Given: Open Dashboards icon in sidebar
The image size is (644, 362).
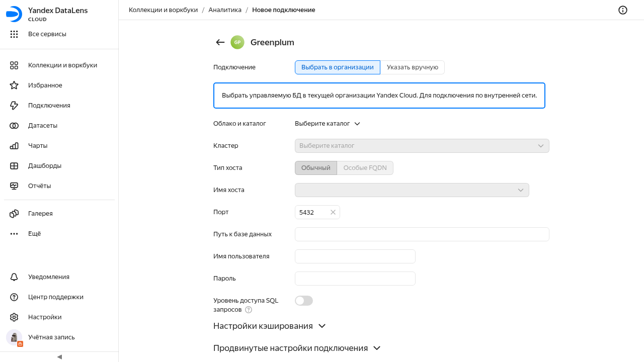Looking at the screenshot, I should tap(14, 166).
